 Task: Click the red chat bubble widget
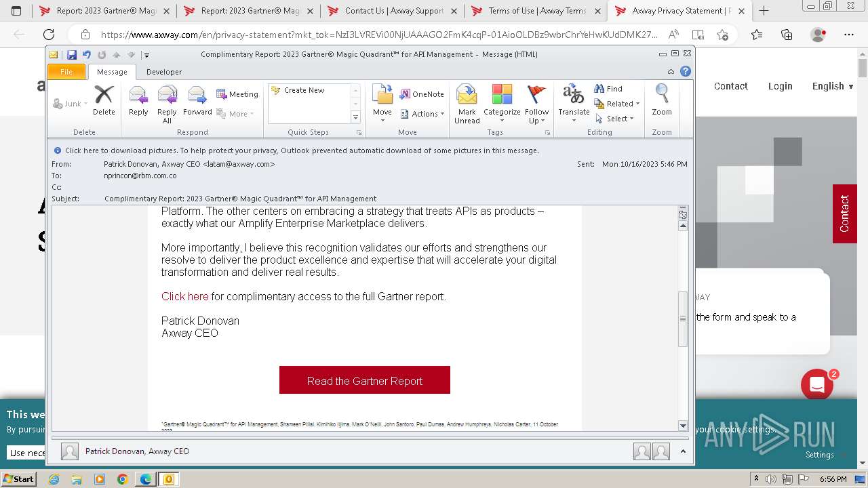pos(817,385)
